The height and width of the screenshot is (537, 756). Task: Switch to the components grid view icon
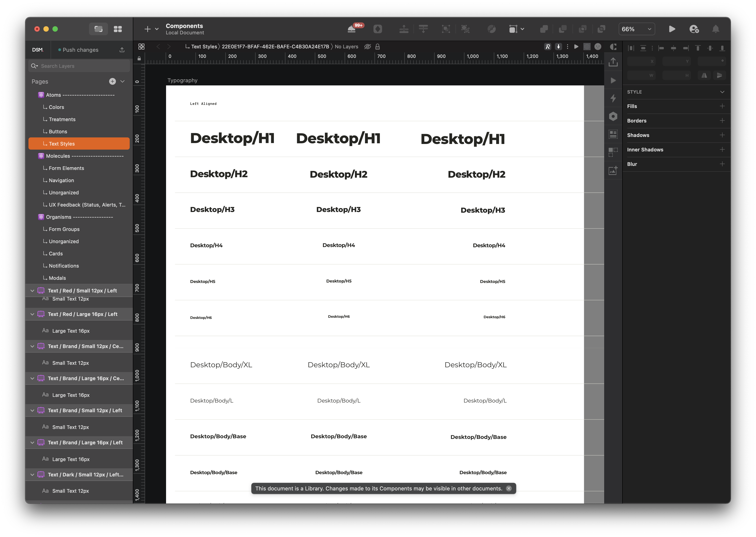tap(118, 29)
